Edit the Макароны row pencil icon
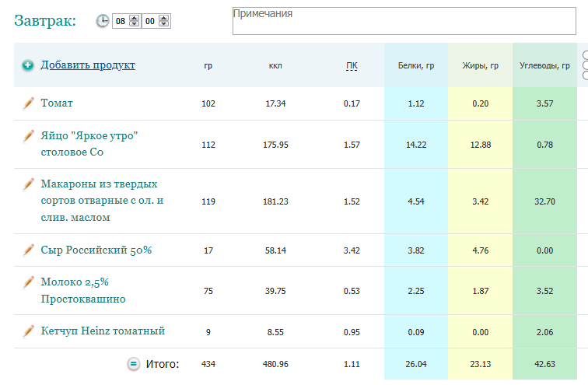The width and height of the screenshot is (588, 385). click(29, 184)
